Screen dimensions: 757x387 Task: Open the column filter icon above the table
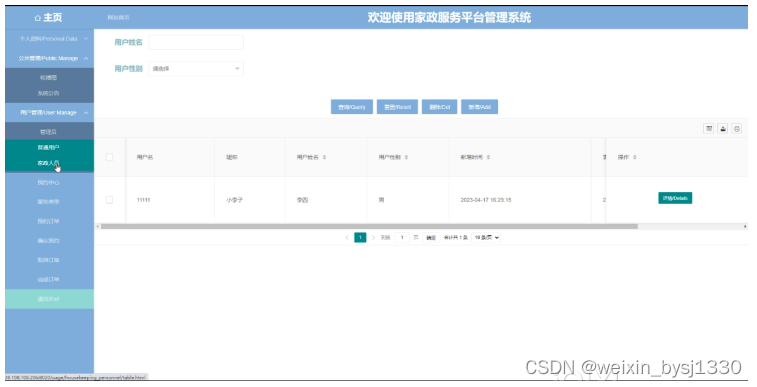coord(708,128)
